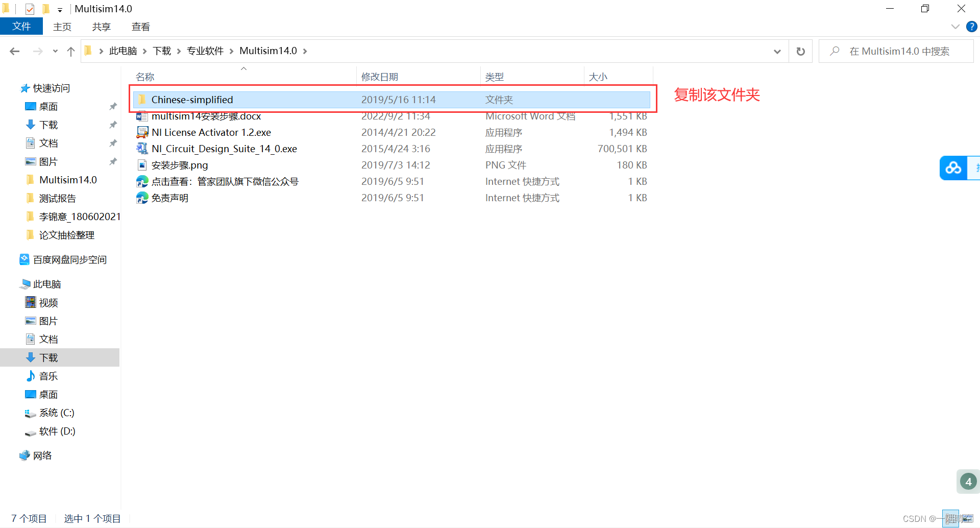Click the Baidu cloud floating widget icon
The height and width of the screenshot is (528, 980).
[953, 168]
